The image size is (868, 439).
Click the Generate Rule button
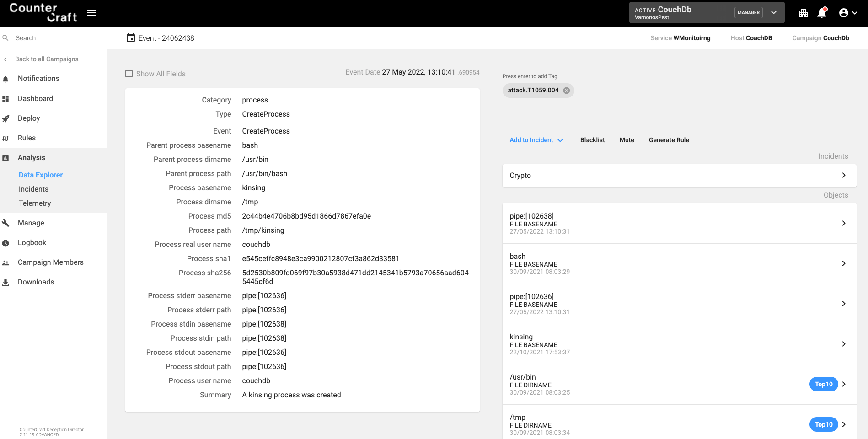click(669, 140)
